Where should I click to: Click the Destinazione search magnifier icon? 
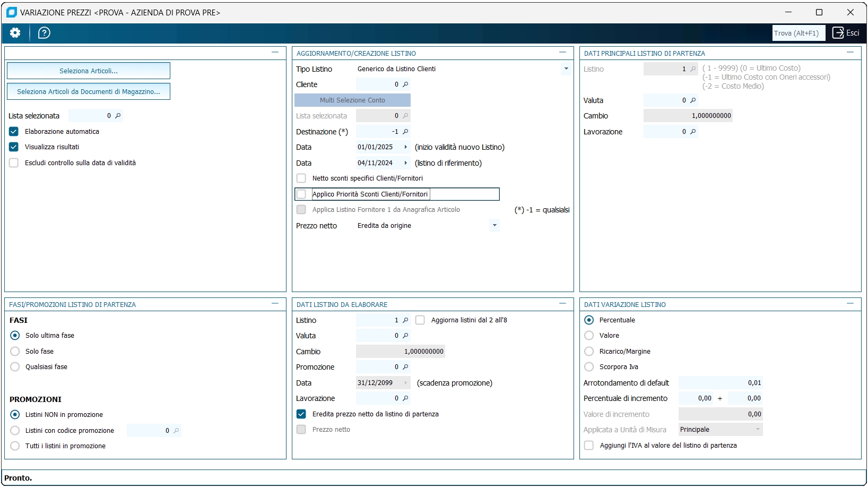pos(405,132)
